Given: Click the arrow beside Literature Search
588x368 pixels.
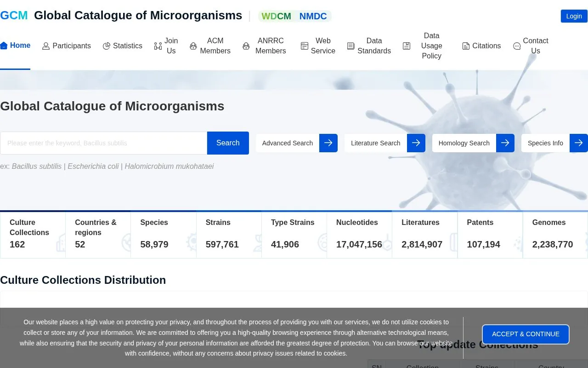Looking at the screenshot, I should point(416,143).
